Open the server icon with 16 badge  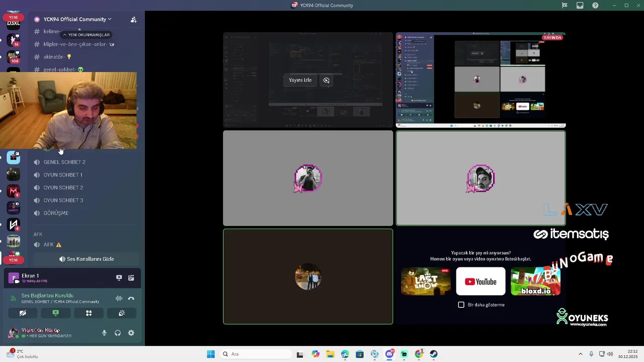point(14,40)
